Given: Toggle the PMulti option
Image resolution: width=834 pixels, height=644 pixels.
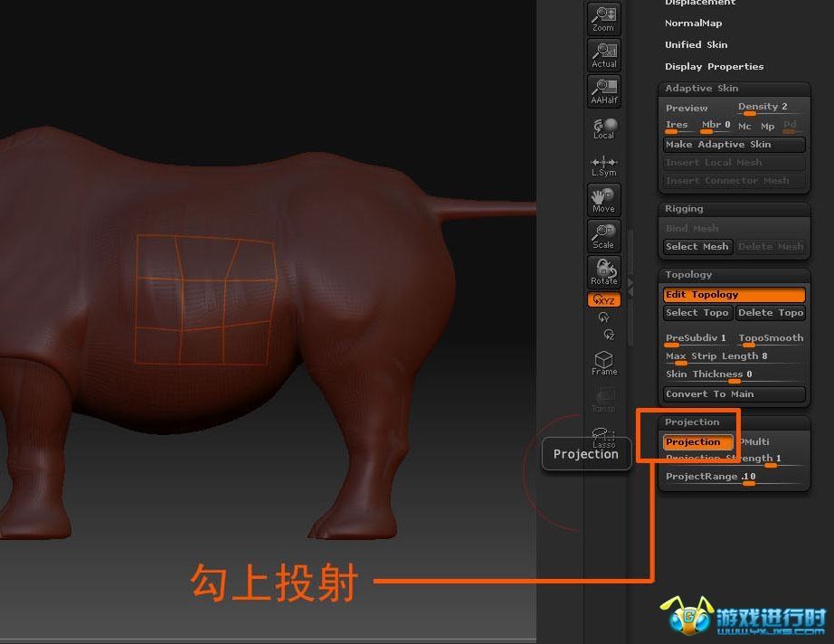Looking at the screenshot, I should tap(754, 442).
